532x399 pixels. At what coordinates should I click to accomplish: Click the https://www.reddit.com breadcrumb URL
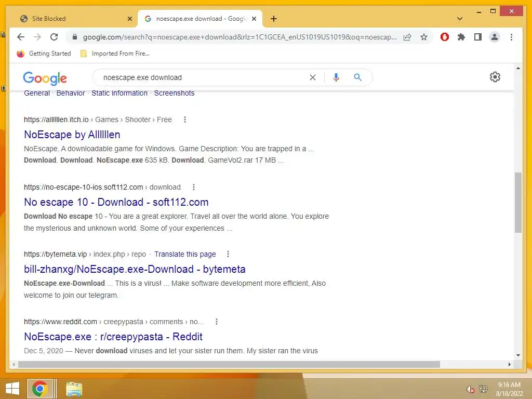[60, 322]
